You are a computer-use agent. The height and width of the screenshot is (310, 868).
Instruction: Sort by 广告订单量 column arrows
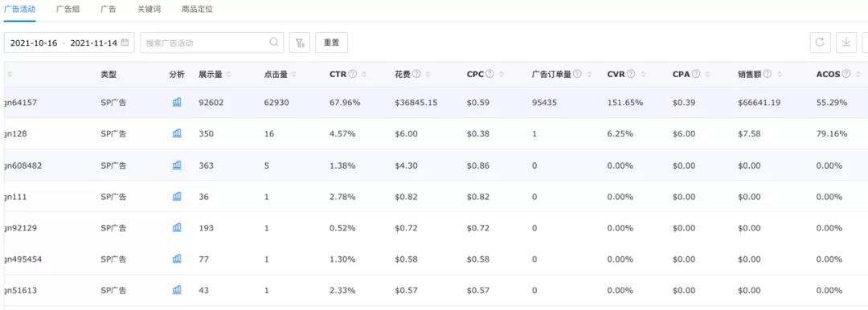(x=588, y=74)
